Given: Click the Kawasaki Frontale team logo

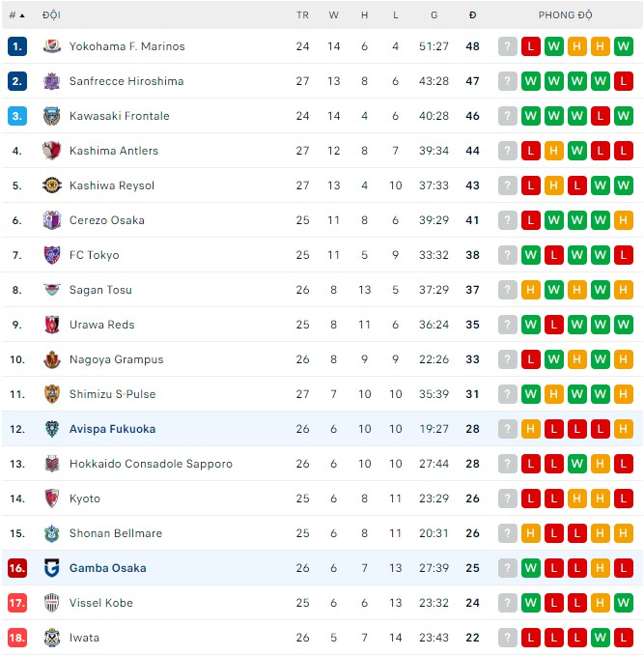Looking at the screenshot, I should [52, 116].
